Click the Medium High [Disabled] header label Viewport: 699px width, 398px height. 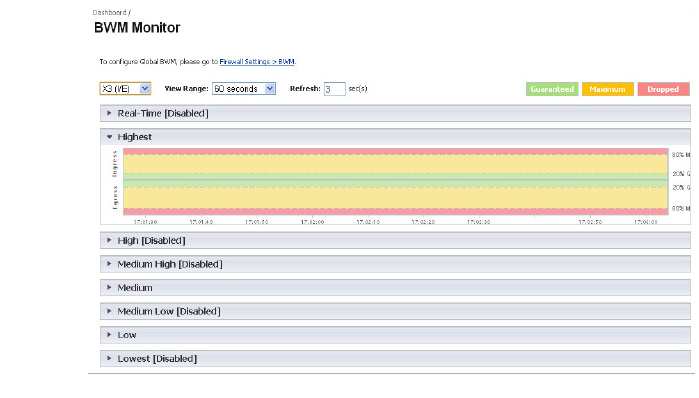tap(170, 264)
